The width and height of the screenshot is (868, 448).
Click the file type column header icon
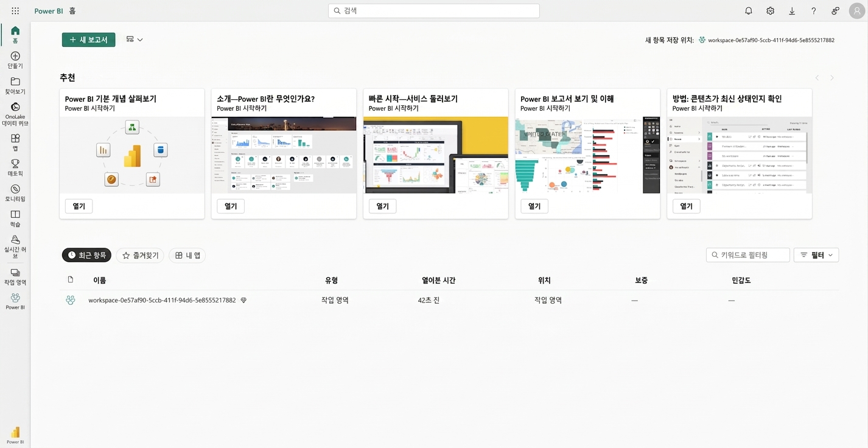[x=71, y=280]
